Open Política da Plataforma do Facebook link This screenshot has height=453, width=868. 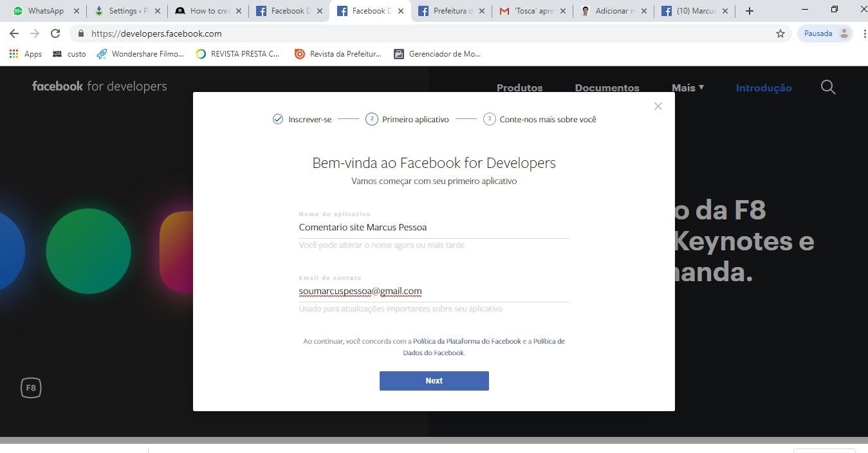click(x=467, y=341)
